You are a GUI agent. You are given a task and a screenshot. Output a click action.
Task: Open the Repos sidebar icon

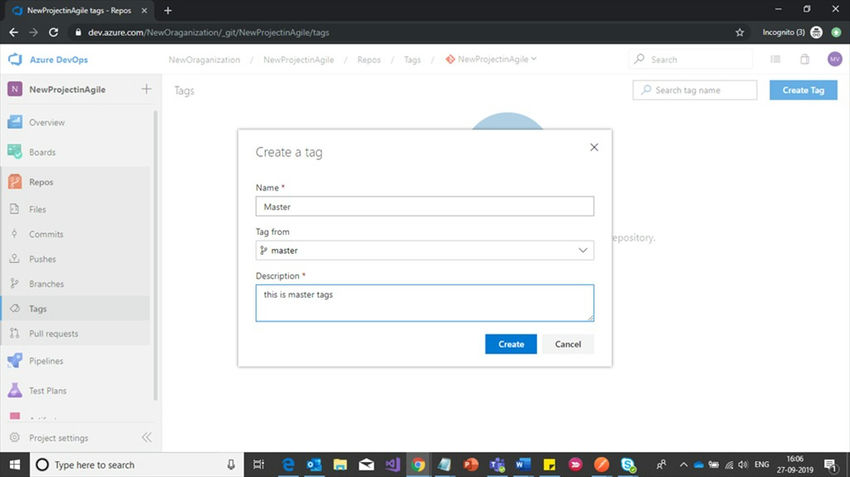click(x=15, y=182)
